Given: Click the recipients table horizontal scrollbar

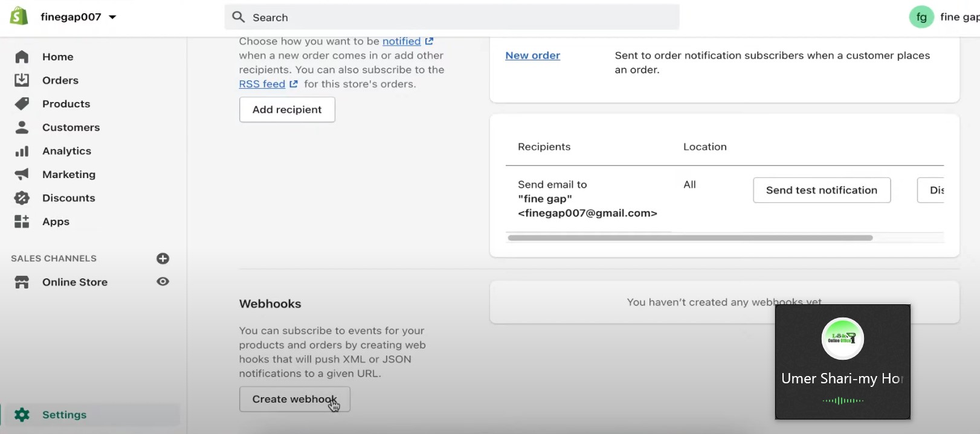Looking at the screenshot, I should (x=691, y=238).
